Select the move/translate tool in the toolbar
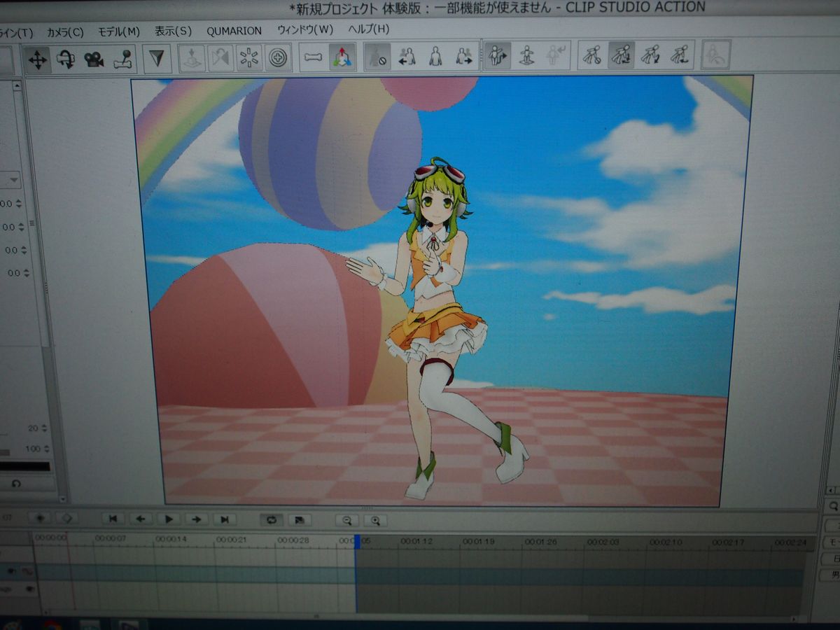The image size is (840, 630). [37, 59]
